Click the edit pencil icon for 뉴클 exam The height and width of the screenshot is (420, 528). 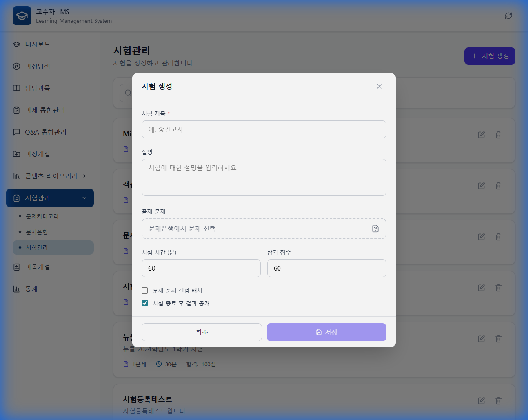pos(481,338)
